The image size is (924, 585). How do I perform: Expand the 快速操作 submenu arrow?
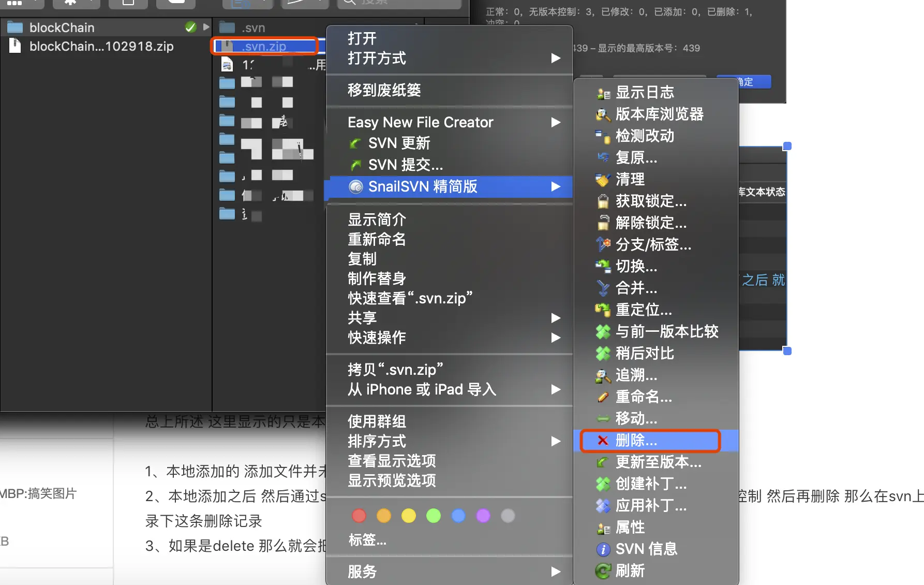point(556,338)
